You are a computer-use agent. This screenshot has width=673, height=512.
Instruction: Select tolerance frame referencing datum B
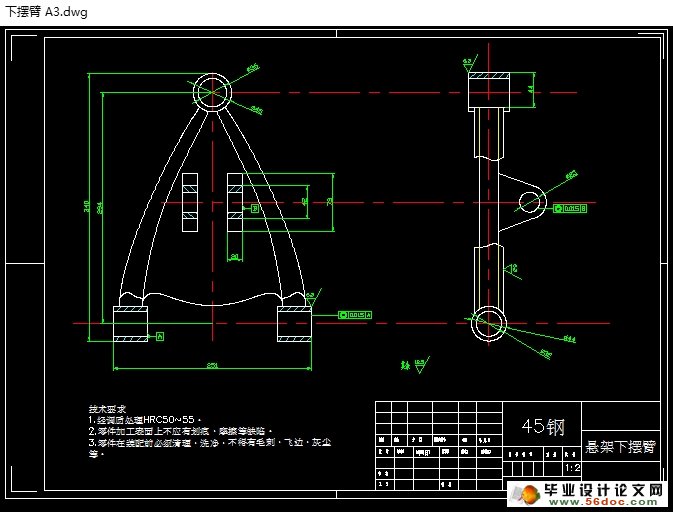570,209
